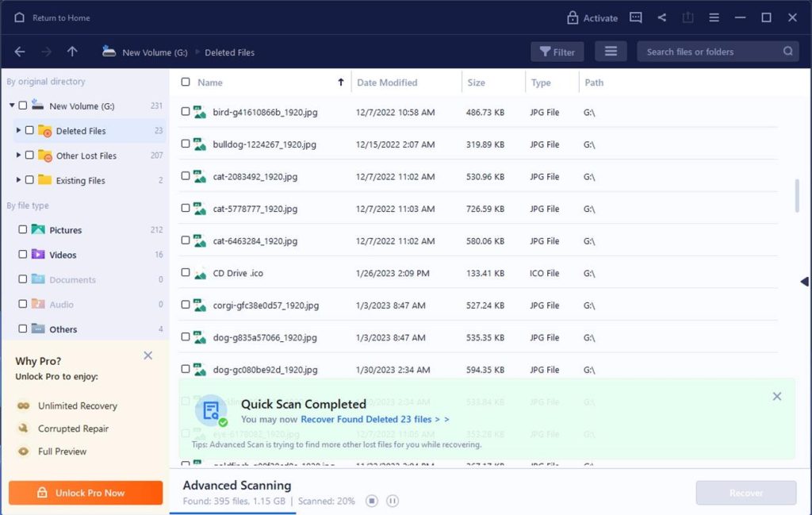812x515 pixels.
Task: Click in the Search files or folders field
Action: point(718,52)
